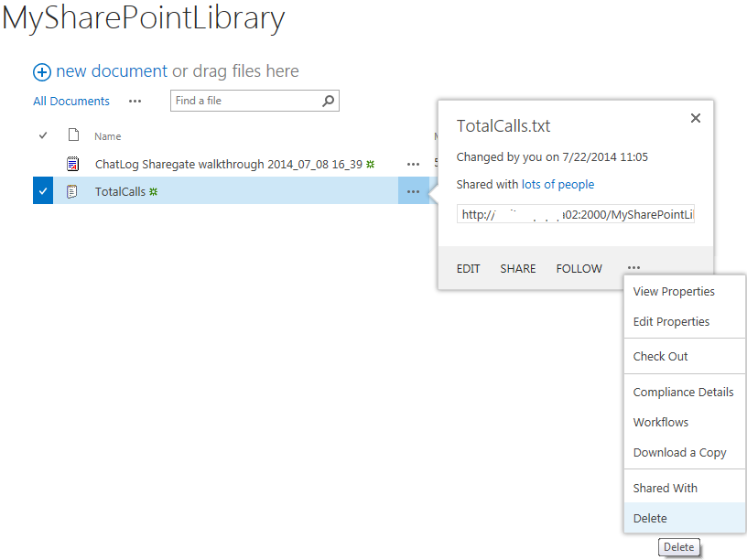Open Compliance Details from the menu

coord(685,392)
